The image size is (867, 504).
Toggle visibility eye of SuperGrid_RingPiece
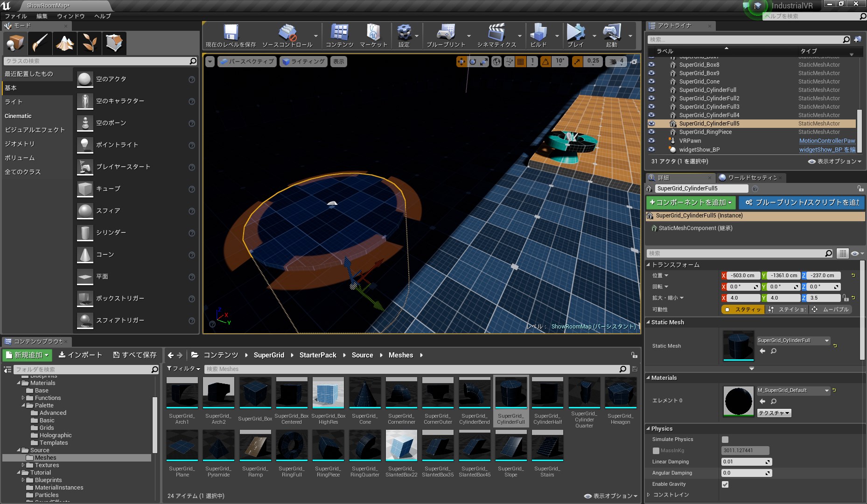(x=651, y=132)
